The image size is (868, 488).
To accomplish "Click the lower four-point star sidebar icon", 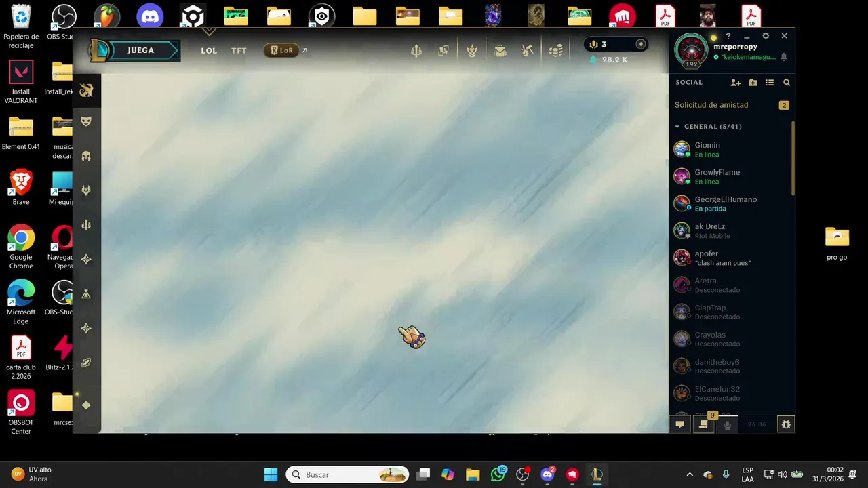I will 86,329.
